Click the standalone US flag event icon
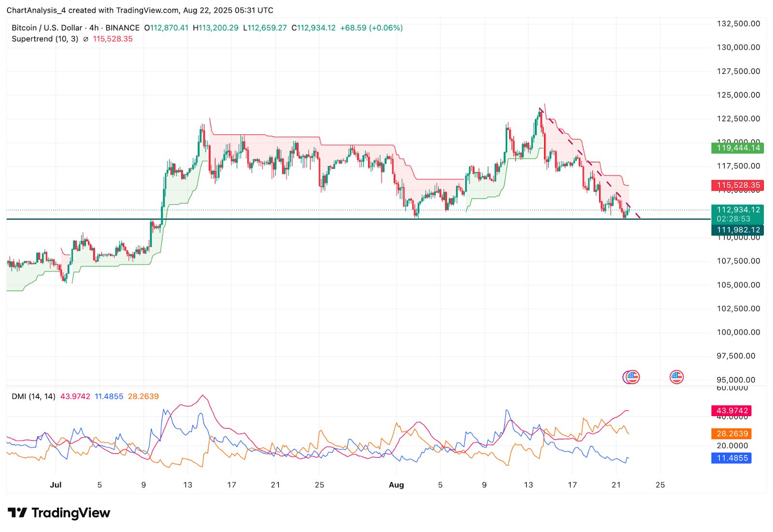773x532 pixels. click(x=676, y=377)
